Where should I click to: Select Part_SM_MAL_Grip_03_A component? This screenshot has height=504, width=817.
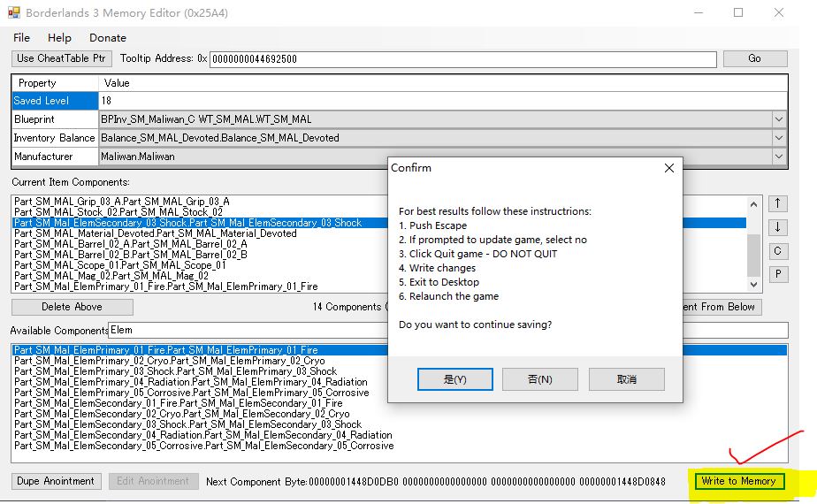(122, 202)
